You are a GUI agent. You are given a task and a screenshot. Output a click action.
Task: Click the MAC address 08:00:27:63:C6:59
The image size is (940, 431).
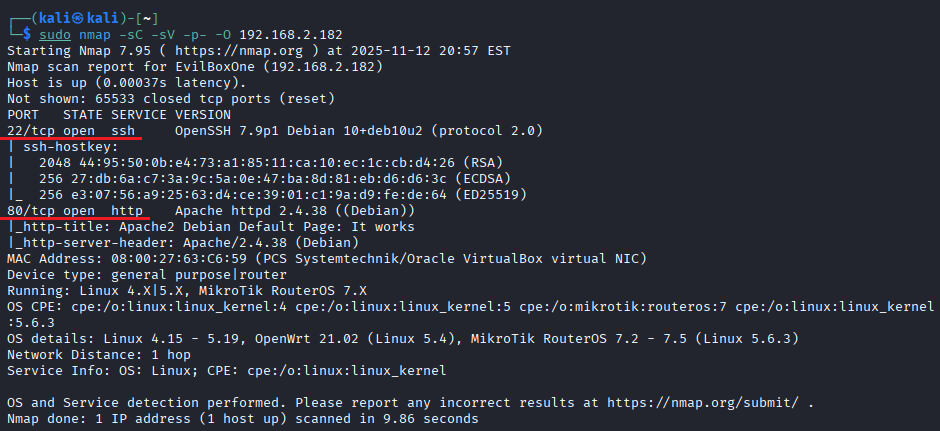point(179,259)
